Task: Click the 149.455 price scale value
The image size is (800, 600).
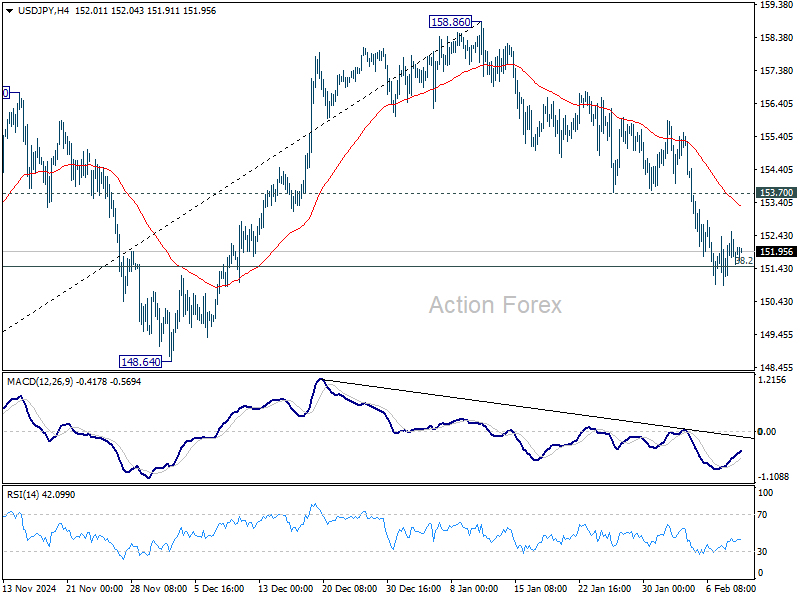Action: coord(777,335)
